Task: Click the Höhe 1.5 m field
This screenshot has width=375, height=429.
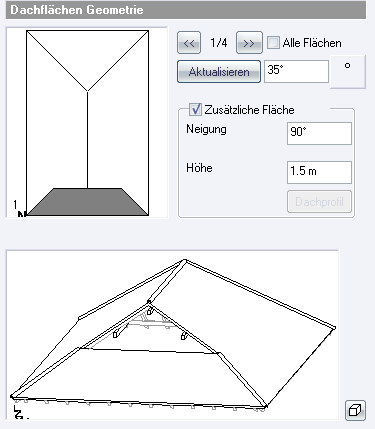Action: 319,172
